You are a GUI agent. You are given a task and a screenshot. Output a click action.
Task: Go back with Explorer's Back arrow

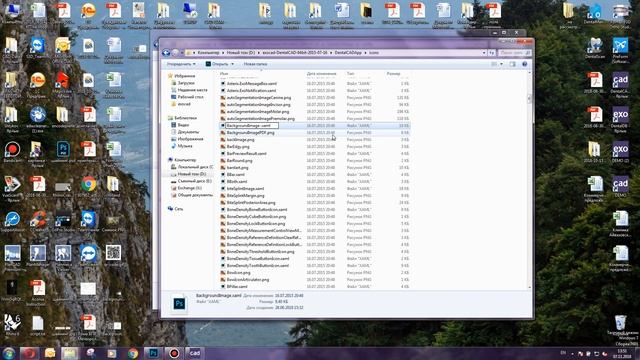[166, 53]
